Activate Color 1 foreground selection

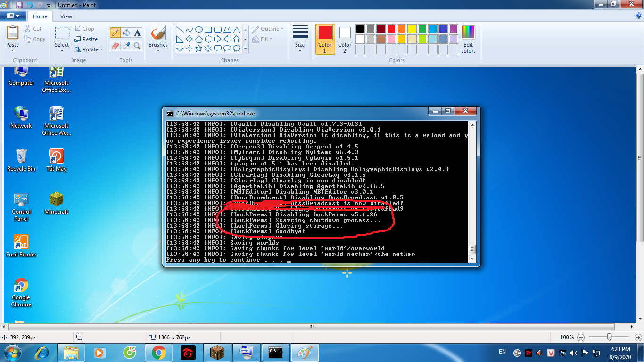coord(325,39)
